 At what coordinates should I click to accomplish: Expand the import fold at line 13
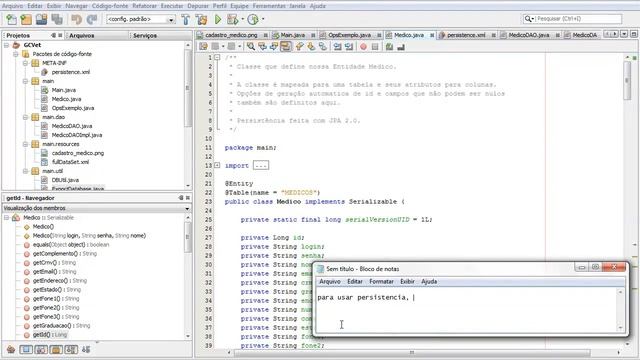coord(217,165)
